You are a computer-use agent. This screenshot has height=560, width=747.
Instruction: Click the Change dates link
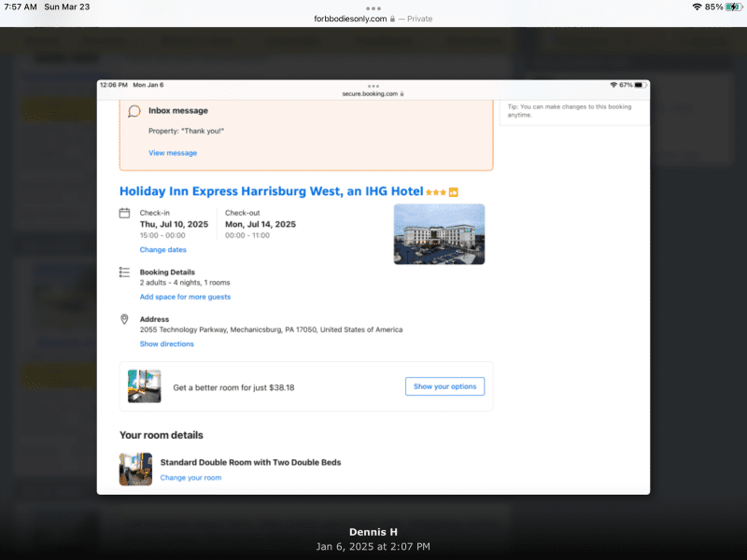tap(163, 250)
